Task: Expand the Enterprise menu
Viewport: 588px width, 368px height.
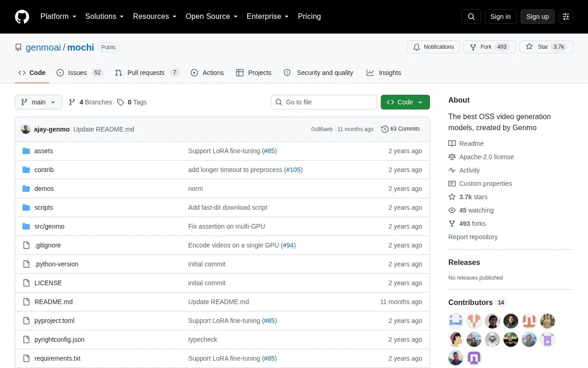Action: [268, 17]
